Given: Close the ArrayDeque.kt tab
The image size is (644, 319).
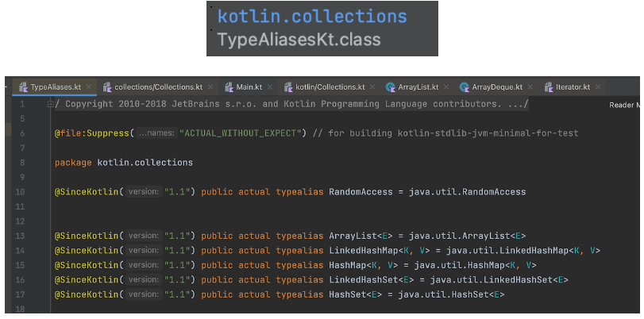Looking at the screenshot, I should [530, 87].
